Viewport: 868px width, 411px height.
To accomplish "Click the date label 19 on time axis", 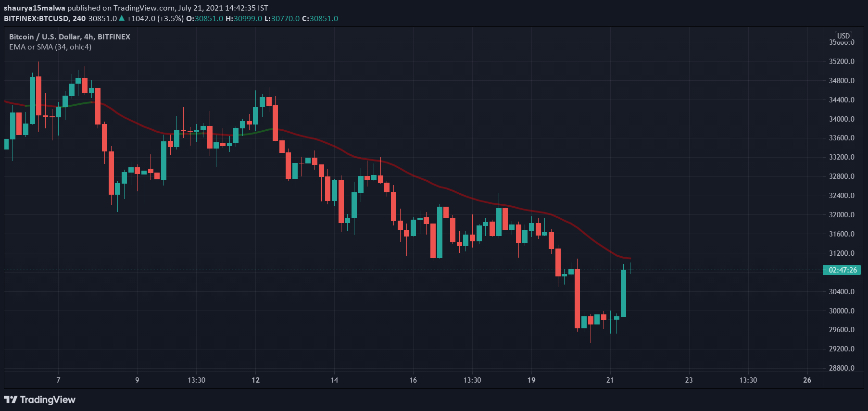I will point(531,380).
